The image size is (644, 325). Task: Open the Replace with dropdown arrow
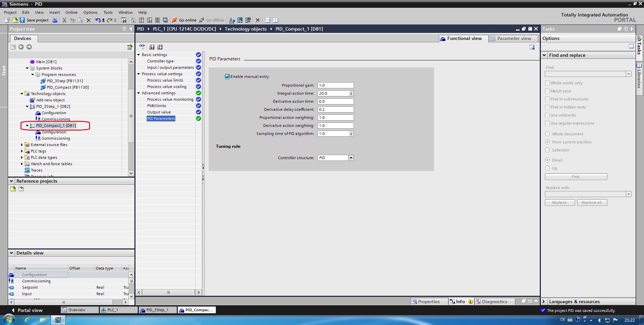coord(629,194)
